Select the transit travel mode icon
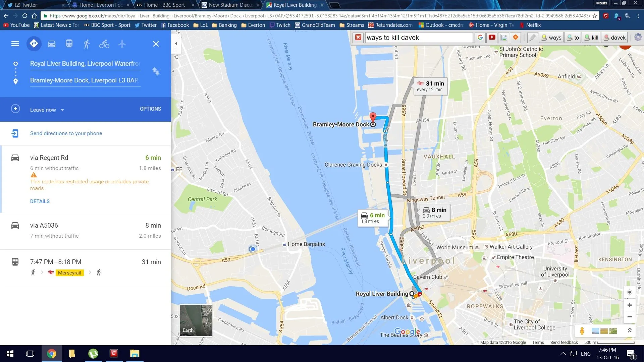The width and height of the screenshot is (644, 362). pyautogui.click(x=69, y=44)
